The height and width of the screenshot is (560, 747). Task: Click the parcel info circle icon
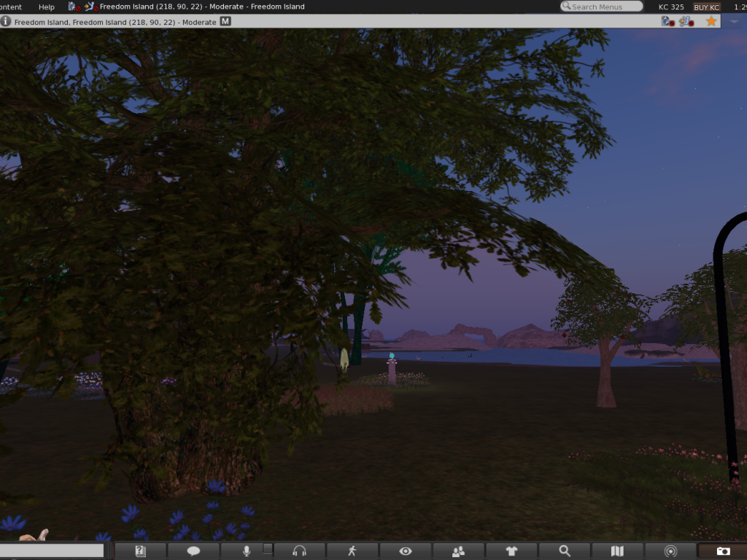[7, 22]
